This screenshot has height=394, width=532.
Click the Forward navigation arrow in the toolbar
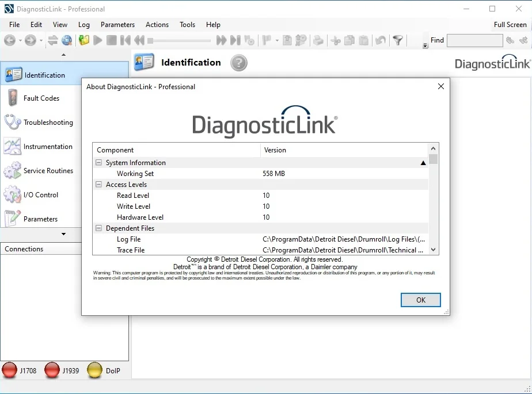point(31,40)
